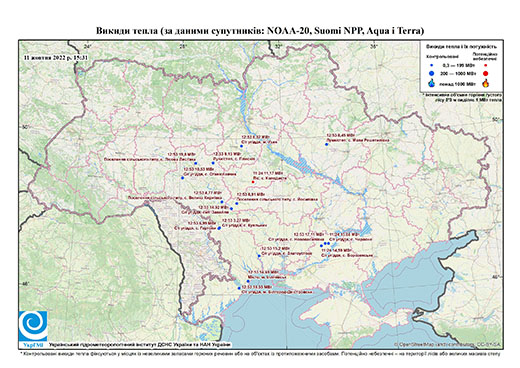Click the label '11:24 14,59 МВт'
This screenshot has width=520, height=368.
pos(336,250)
